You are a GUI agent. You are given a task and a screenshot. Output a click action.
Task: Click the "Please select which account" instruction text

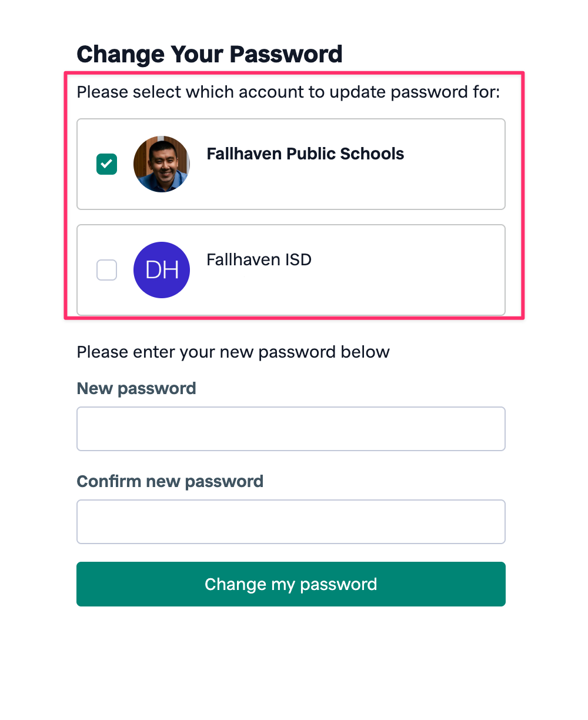(288, 92)
